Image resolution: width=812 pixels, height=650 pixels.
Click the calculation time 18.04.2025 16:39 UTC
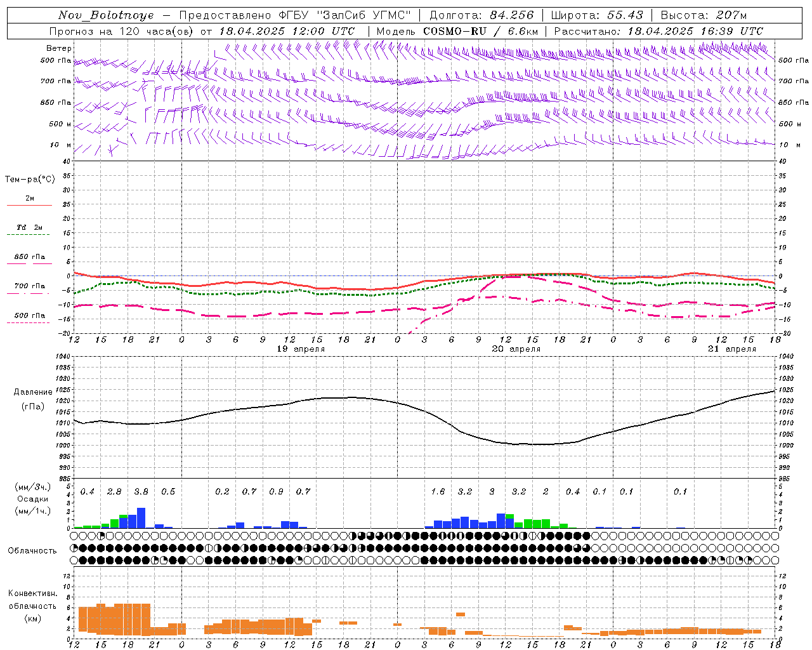tap(695, 31)
